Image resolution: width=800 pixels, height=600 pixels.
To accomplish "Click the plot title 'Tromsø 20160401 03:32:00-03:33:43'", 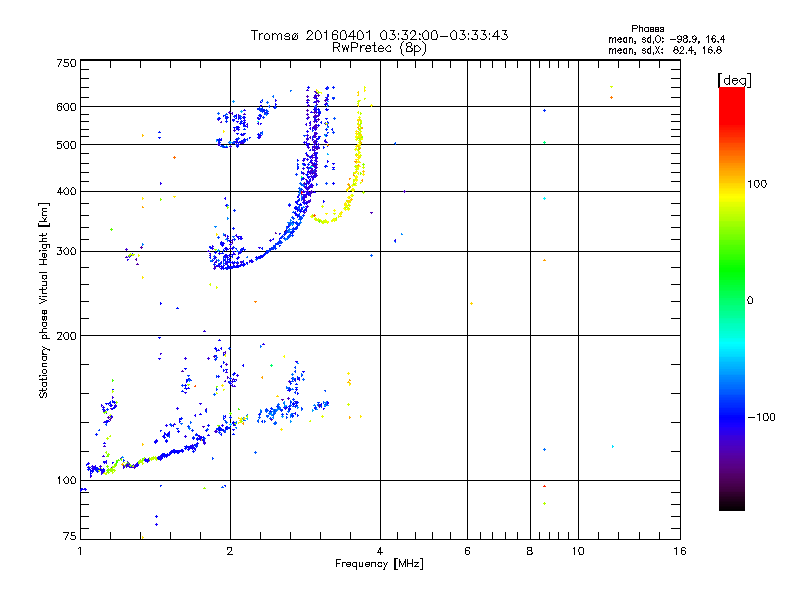I will click(379, 35).
